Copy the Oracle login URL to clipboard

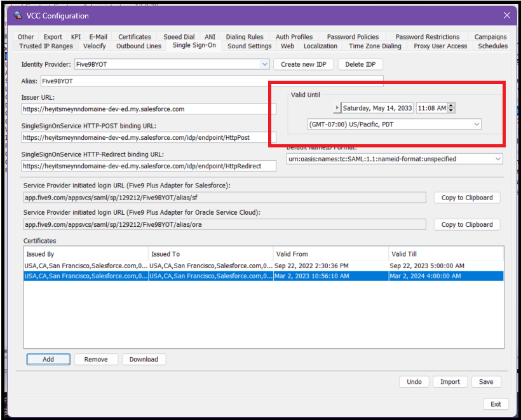(467, 225)
